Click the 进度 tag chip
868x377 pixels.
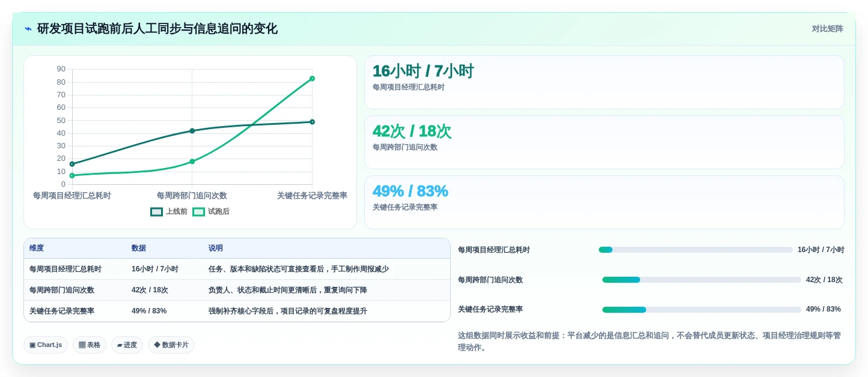coord(127,345)
